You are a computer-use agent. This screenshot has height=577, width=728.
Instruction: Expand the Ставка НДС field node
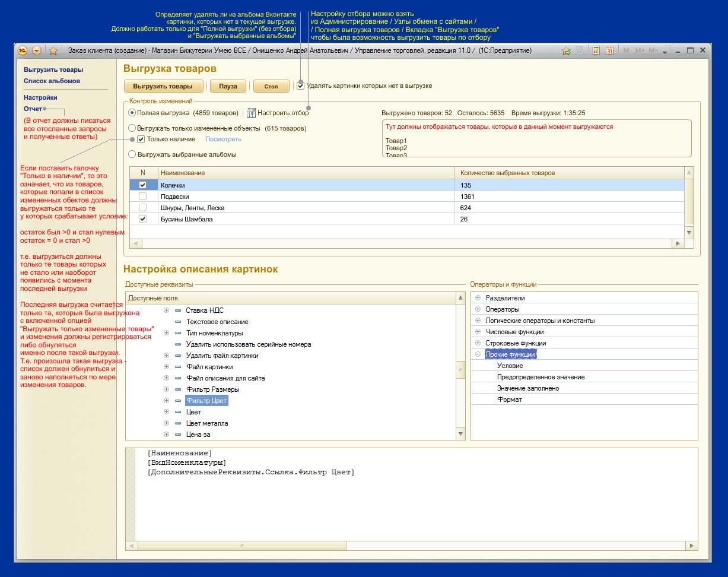[166, 310]
